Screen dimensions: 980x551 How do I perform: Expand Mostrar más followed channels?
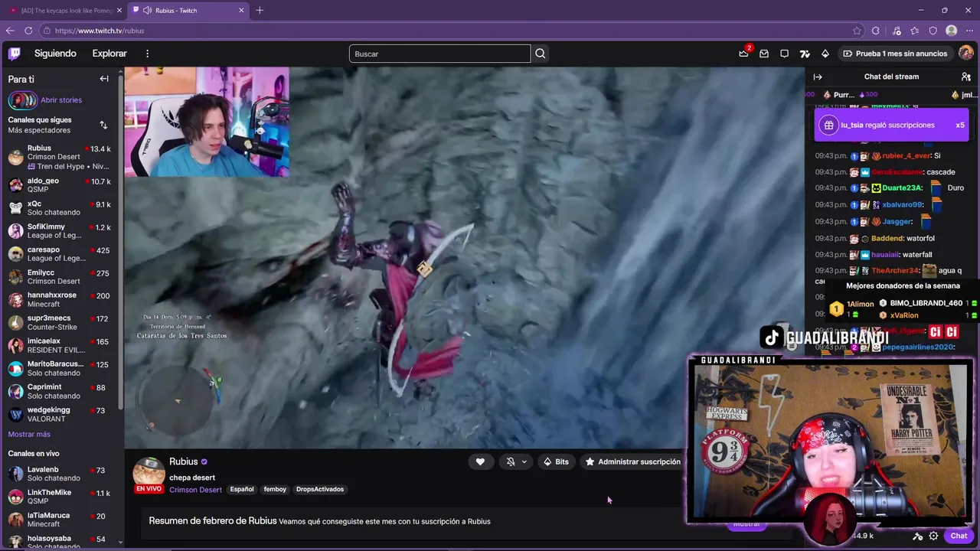(x=29, y=434)
